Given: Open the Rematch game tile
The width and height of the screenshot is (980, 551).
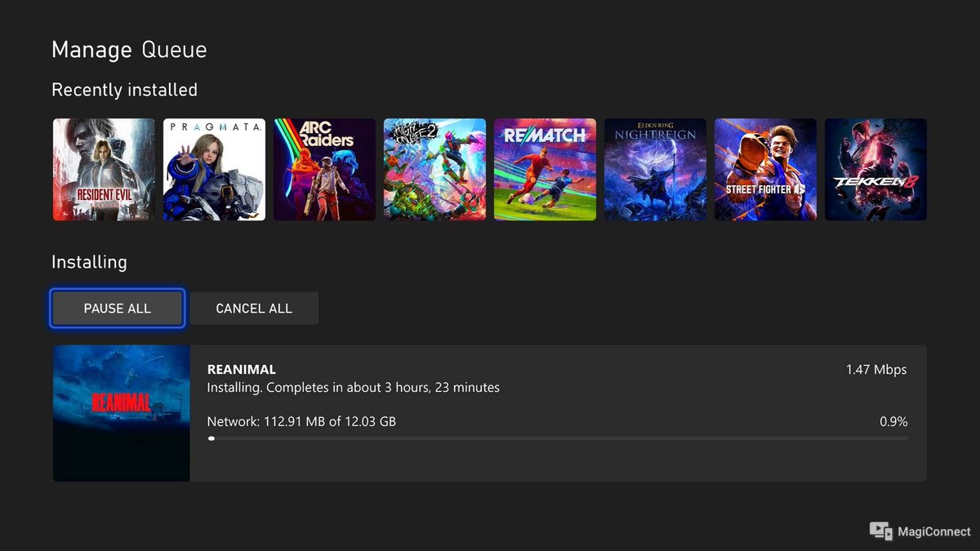Looking at the screenshot, I should click(x=545, y=170).
